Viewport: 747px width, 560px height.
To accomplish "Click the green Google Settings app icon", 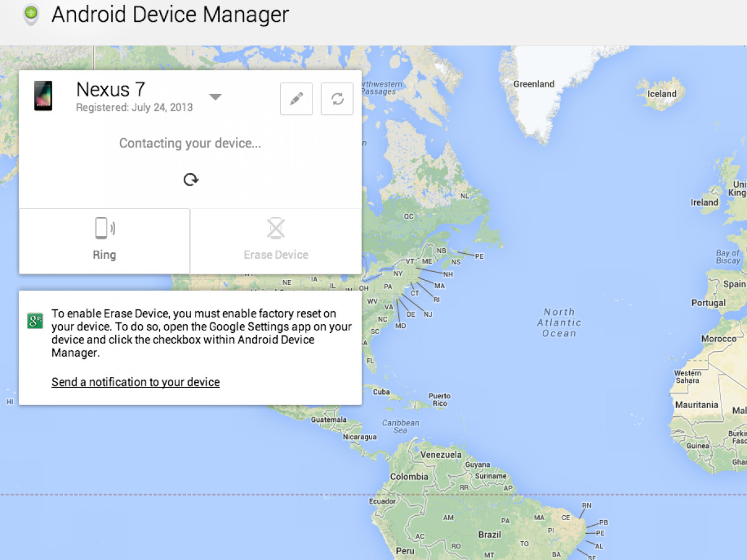I will (35, 321).
